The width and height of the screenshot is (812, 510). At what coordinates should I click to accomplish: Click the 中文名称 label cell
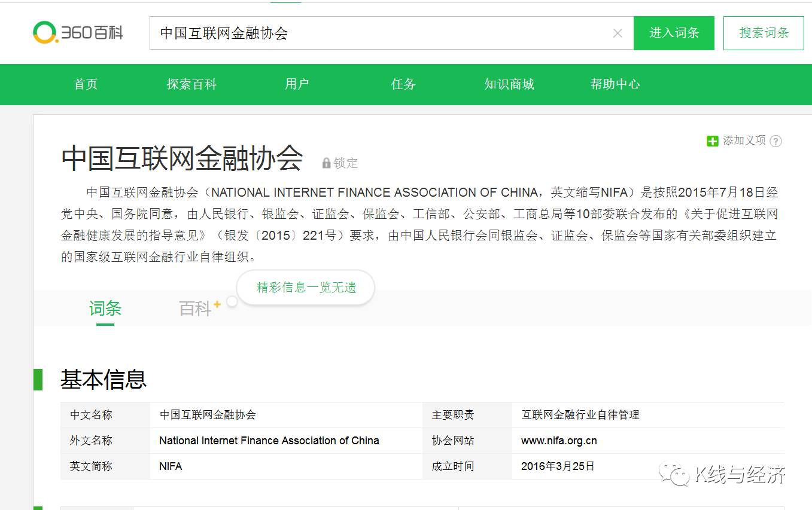coord(105,415)
